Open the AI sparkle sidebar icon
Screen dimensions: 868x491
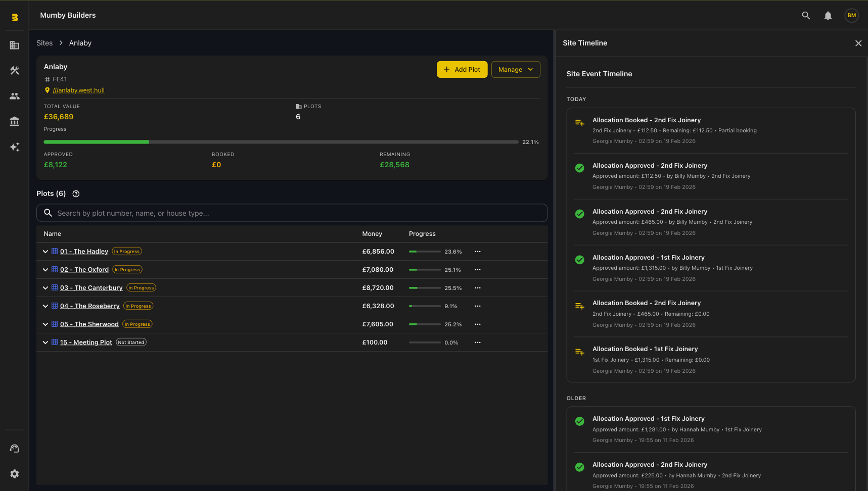(15, 147)
